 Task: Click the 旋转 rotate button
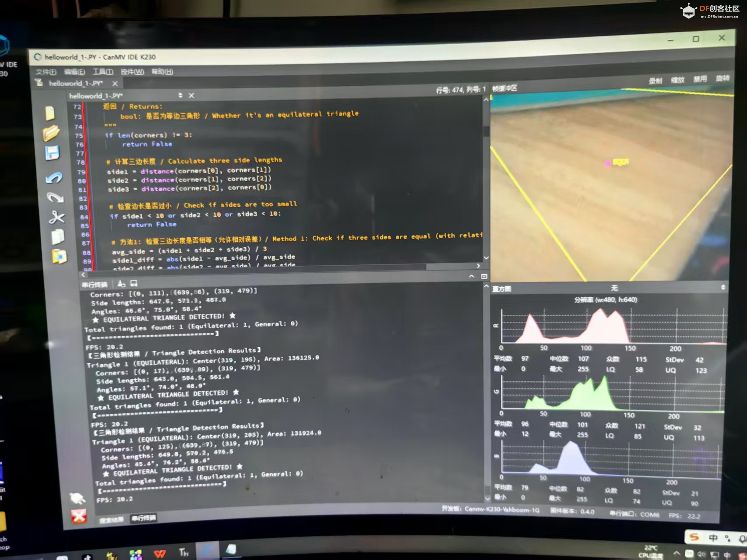[x=722, y=78]
